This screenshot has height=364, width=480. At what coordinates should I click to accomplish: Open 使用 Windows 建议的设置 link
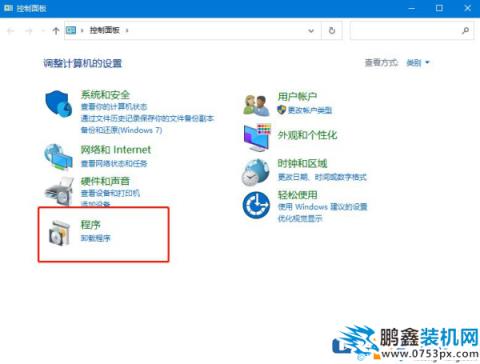[x=323, y=207]
